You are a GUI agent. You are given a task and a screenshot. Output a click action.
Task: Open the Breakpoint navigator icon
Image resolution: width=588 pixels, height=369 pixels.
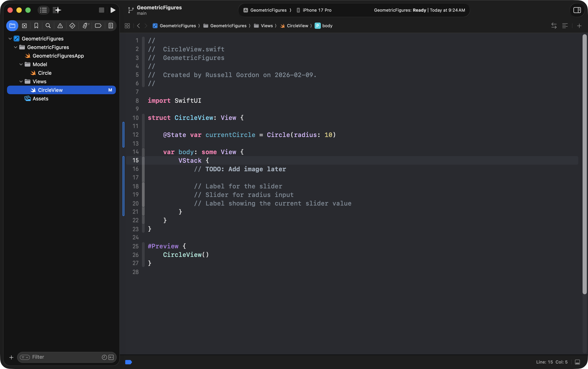click(98, 26)
